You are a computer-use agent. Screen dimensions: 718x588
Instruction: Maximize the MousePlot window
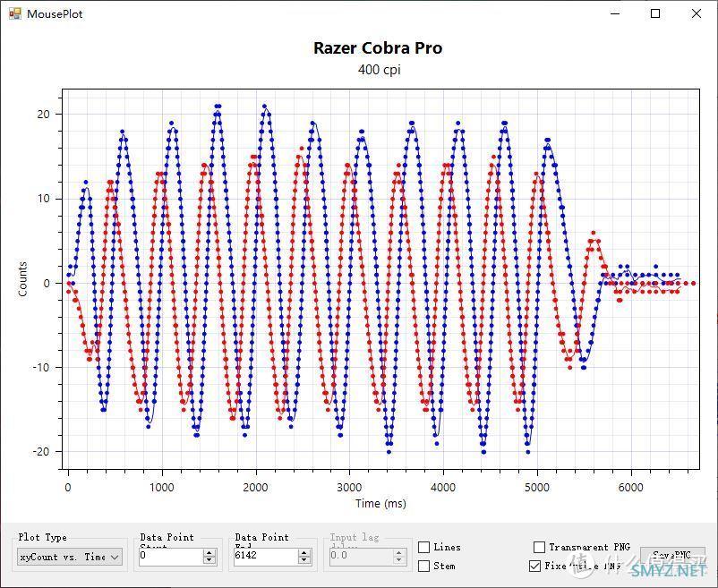(x=655, y=13)
